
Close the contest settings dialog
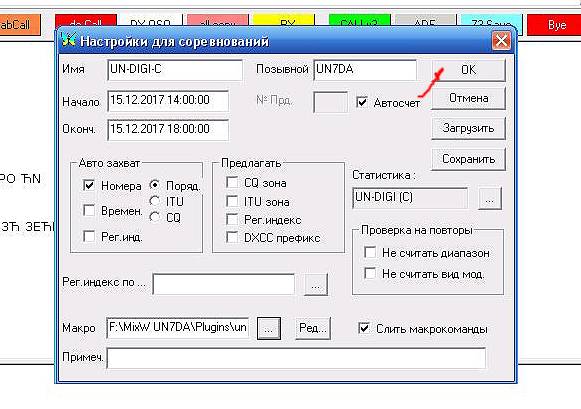501,40
